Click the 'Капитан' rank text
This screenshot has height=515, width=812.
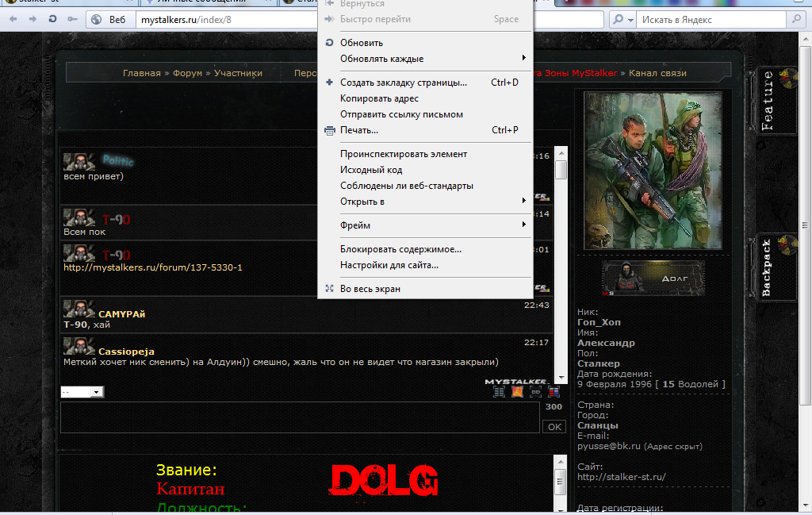pos(190,489)
